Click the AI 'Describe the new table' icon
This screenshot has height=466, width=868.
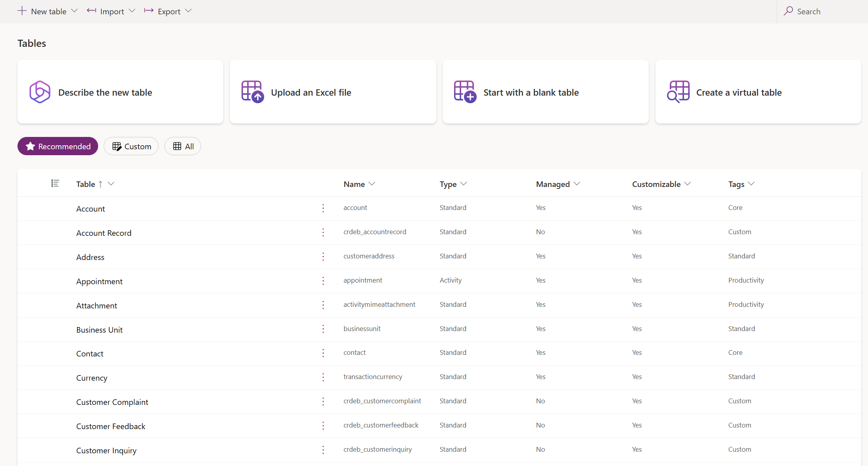[x=40, y=92]
